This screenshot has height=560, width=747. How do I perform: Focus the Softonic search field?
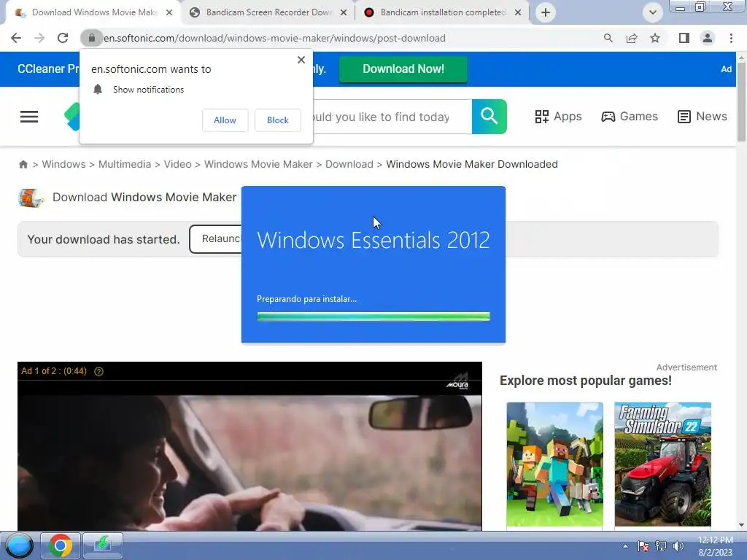[x=391, y=117]
